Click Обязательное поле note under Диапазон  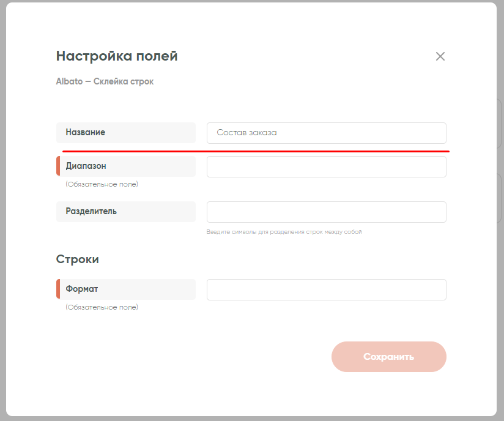tap(102, 184)
